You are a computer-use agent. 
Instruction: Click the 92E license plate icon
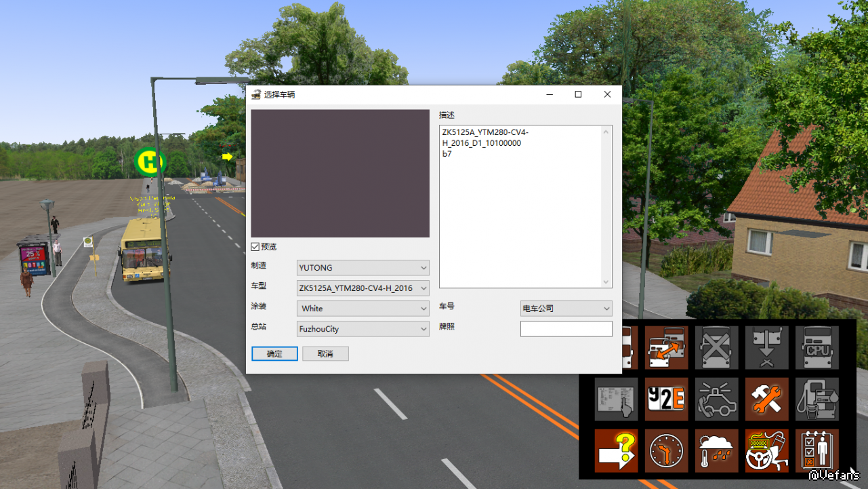point(666,399)
